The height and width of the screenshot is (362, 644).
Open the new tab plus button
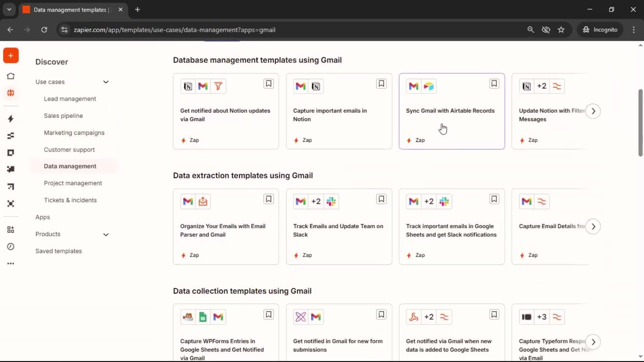coord(138,9)
